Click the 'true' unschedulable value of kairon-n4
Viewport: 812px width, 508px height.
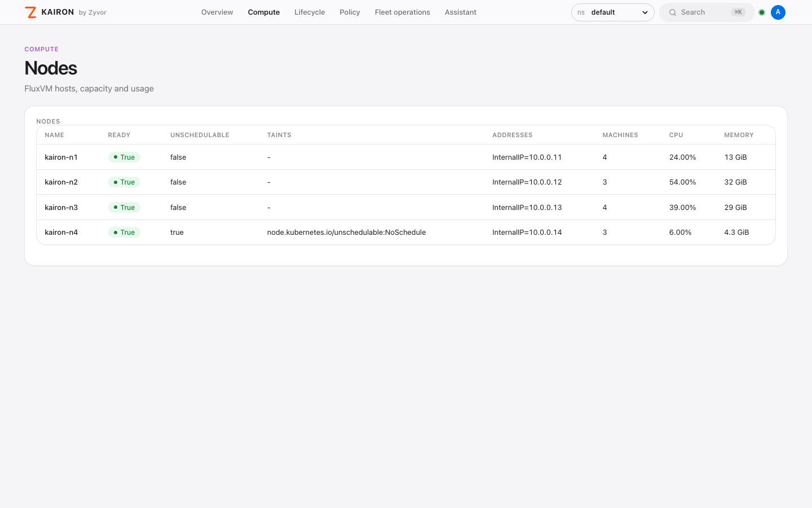pos(177,232)
